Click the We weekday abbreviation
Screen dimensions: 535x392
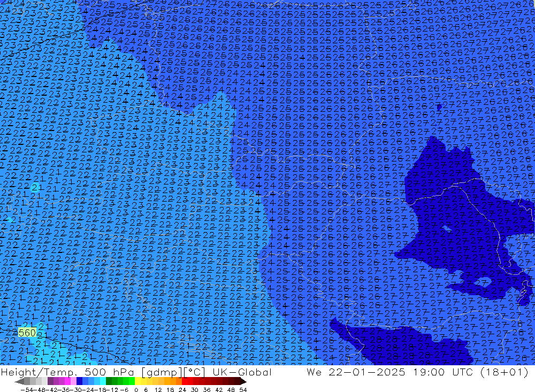(314, 372)
